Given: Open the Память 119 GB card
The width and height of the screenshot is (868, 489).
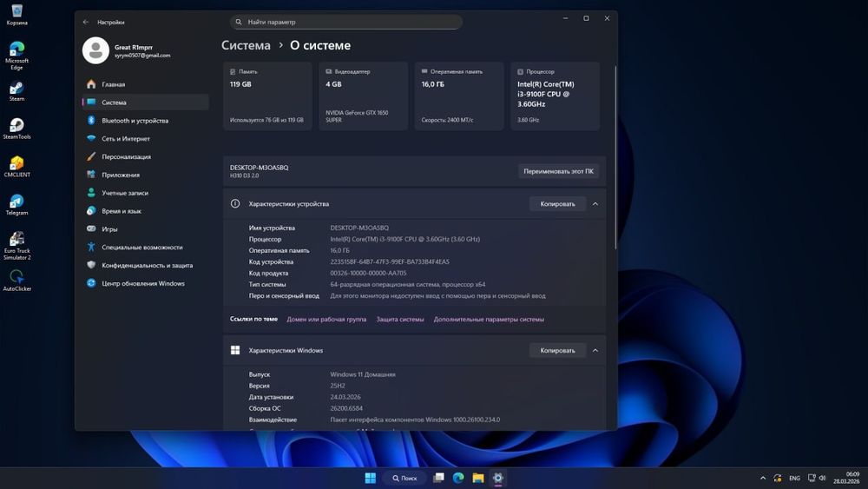Looking at the screenshot, I should [267, 96].
